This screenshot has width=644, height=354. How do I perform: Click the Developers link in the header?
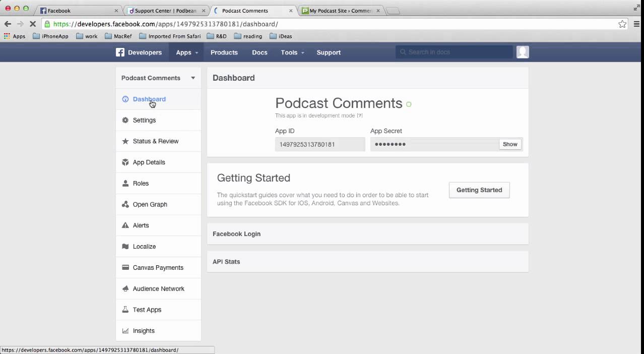145,52
